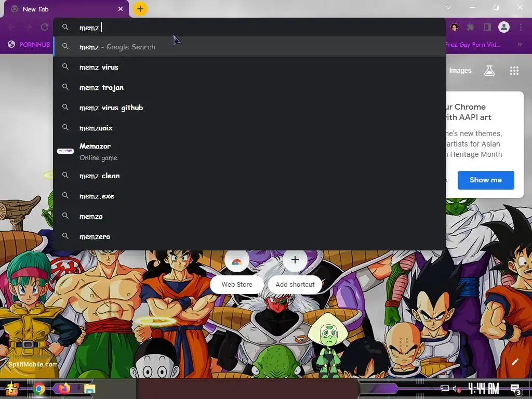Select the 'memz trojan' suggestion
Viewport: 532px width, 399px height.
249,87
